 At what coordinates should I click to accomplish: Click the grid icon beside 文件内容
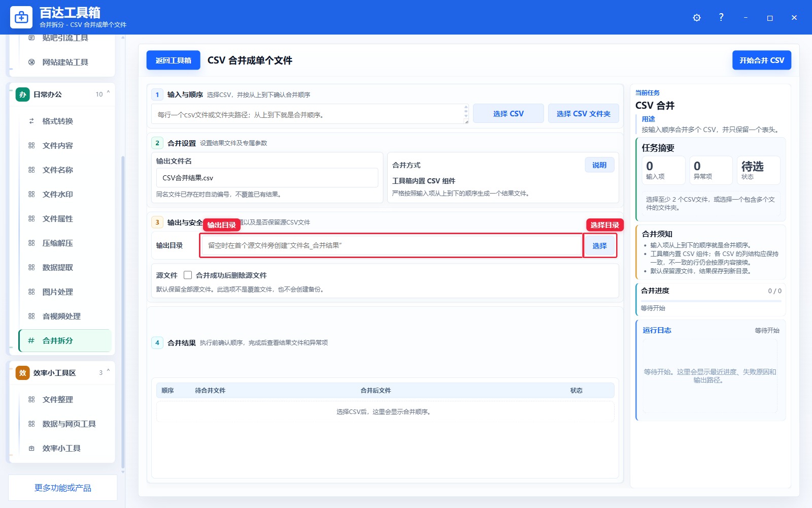point(31,145)
